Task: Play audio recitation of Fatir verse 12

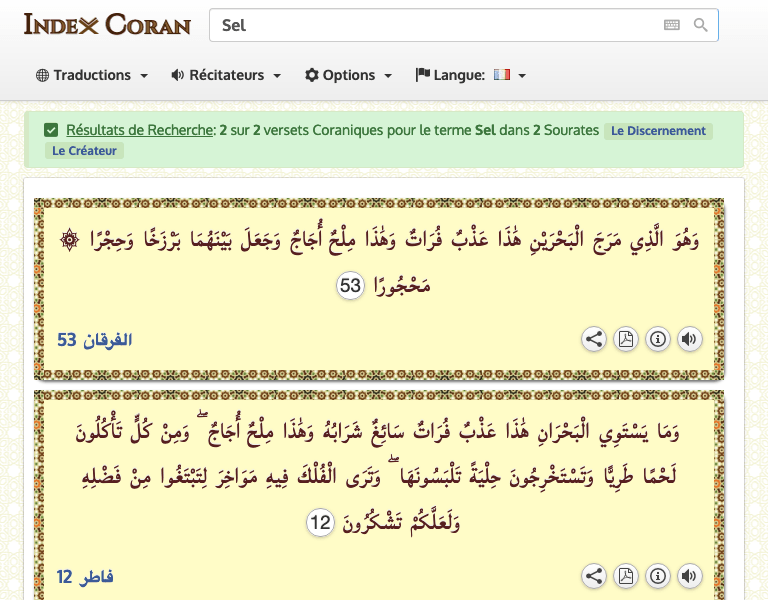Action: (689, 576)
